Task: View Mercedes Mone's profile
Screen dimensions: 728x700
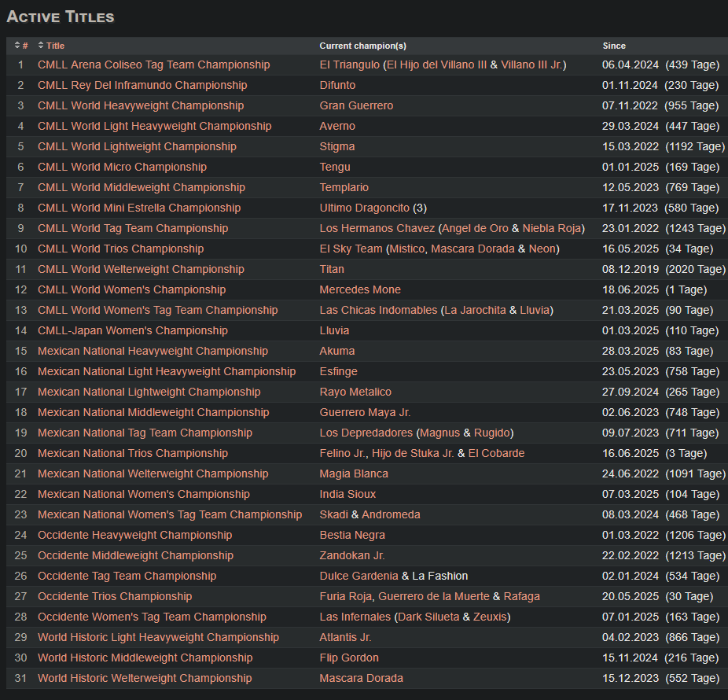Action: pyautogui.click(x=360, y=289)
